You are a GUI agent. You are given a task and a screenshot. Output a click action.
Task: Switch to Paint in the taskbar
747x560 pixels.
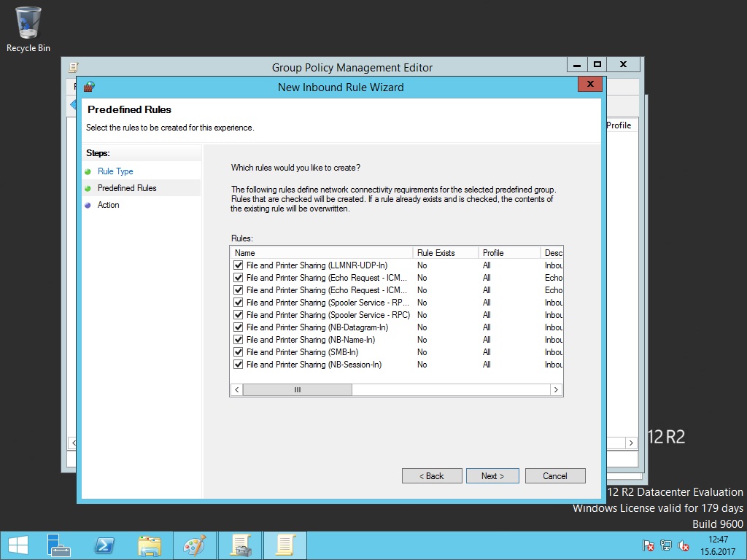click(195, 545)
